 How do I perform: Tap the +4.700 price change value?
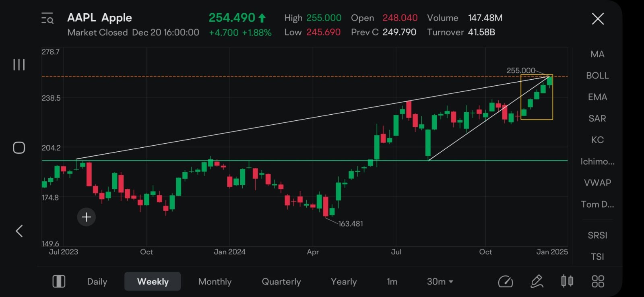point(224,33)
